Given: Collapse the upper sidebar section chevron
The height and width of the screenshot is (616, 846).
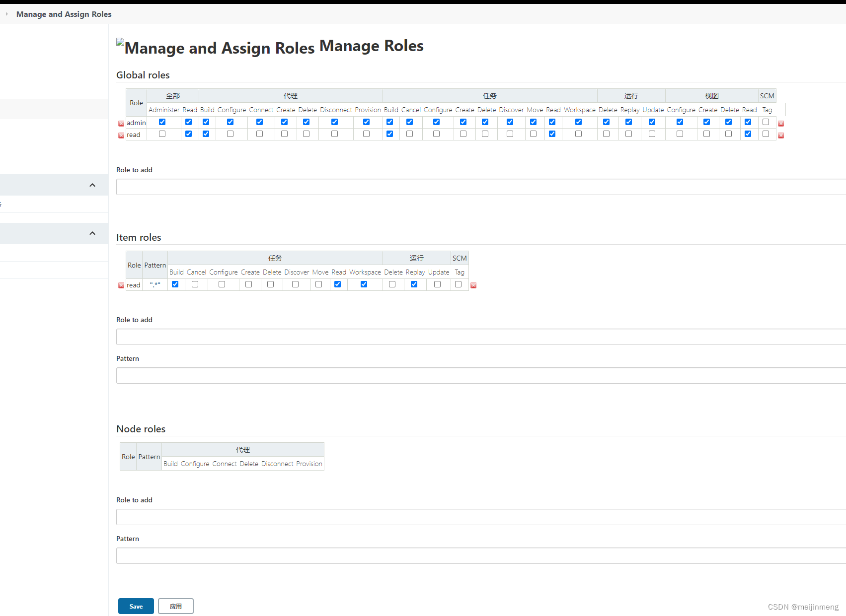Looking at the screenshot, I should pyautogui.click(x=92, y=185).
